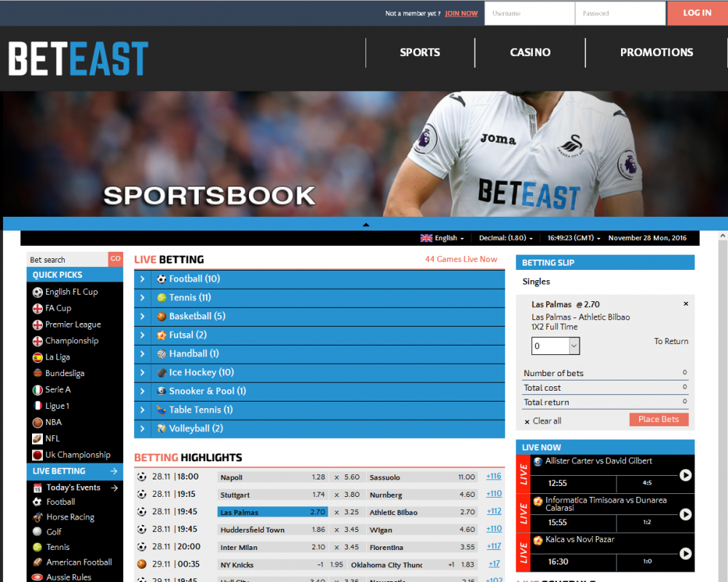The image size is (728, 582).
Task: Click the La Liga Spanish flag icon
Action: coord(38,357)
